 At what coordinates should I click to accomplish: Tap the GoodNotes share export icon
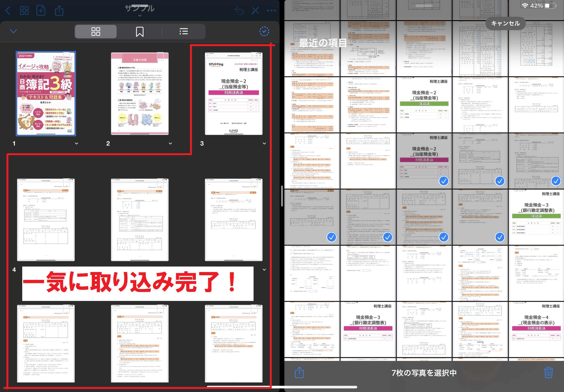[59, 11]
